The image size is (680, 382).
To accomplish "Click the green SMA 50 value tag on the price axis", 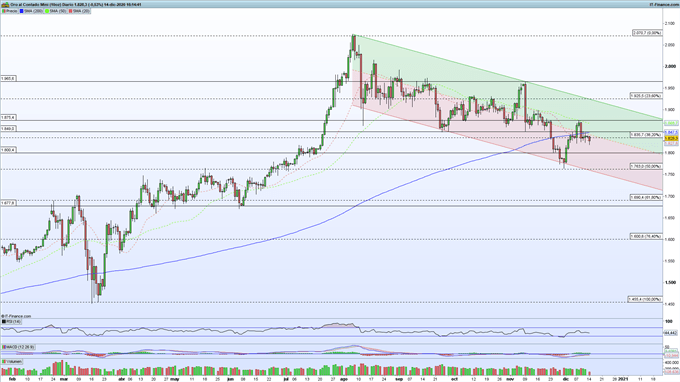I will click(671, 123).
